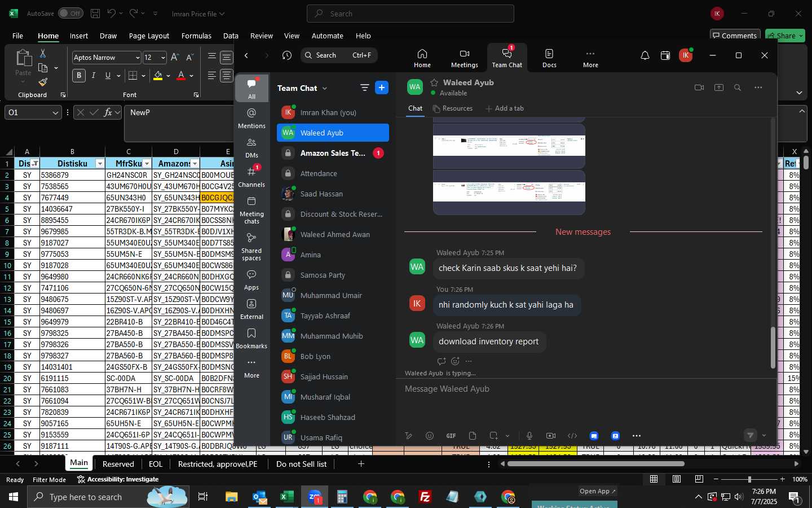Open Bookmarks in Zoom sidebar
Viewport: 812px width, 508px height.
tap(251, 338)
